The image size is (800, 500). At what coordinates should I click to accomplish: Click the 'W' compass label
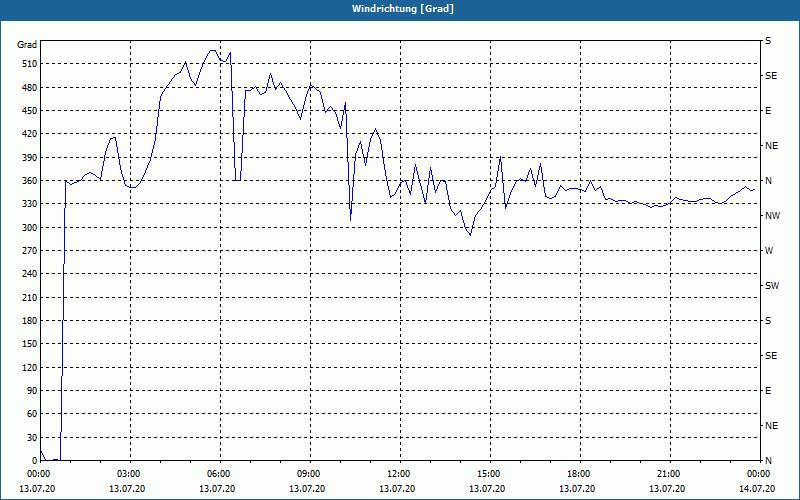point(769,251)
